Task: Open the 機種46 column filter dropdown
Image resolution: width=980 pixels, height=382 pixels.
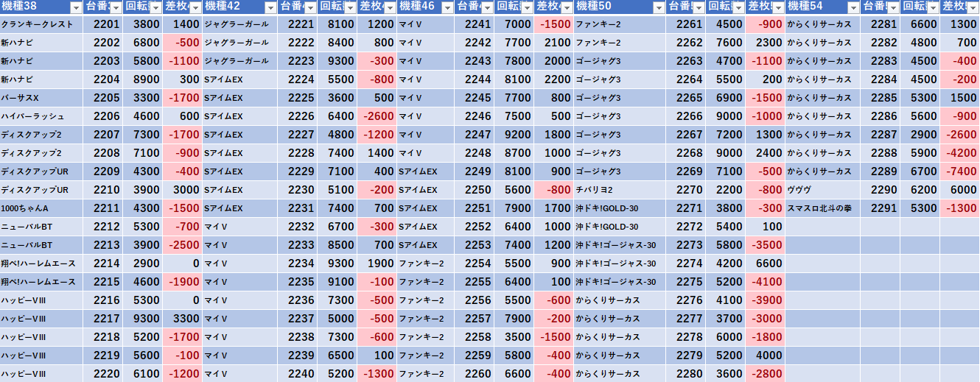Action: [447, 7]
